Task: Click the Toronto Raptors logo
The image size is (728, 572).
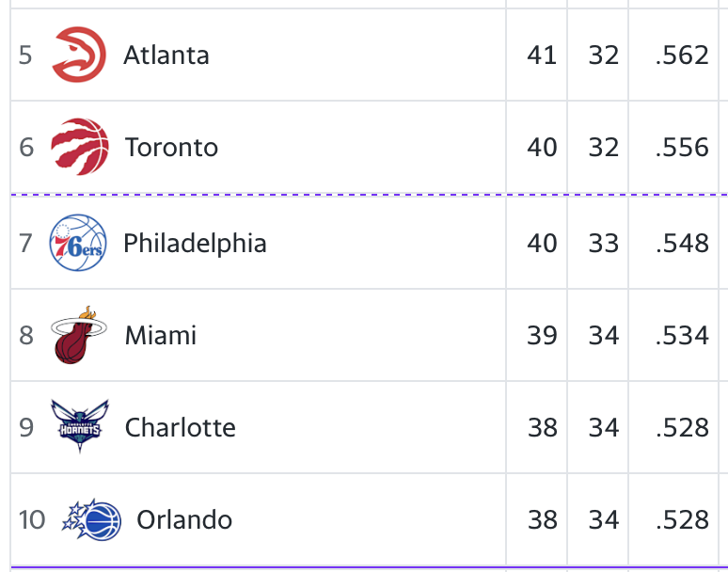Action: (79, 147)
